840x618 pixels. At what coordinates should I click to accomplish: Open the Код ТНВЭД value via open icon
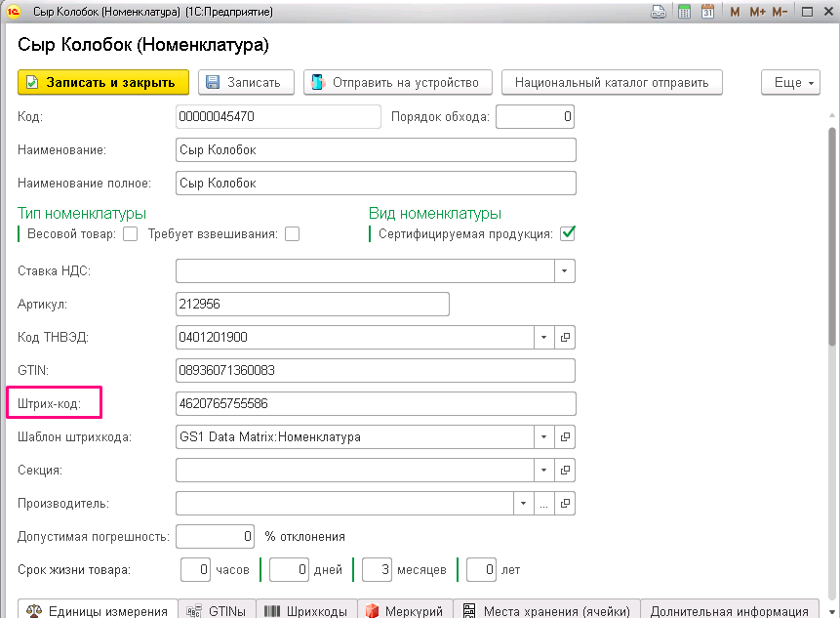[565, 338]
